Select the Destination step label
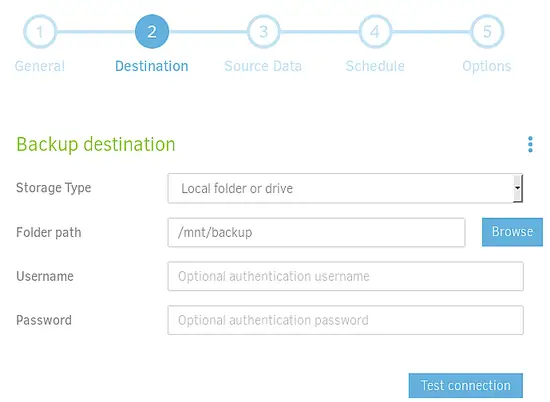Image resolution: width=550 pixels, height=402 pixels. click(x=152, y=66)
